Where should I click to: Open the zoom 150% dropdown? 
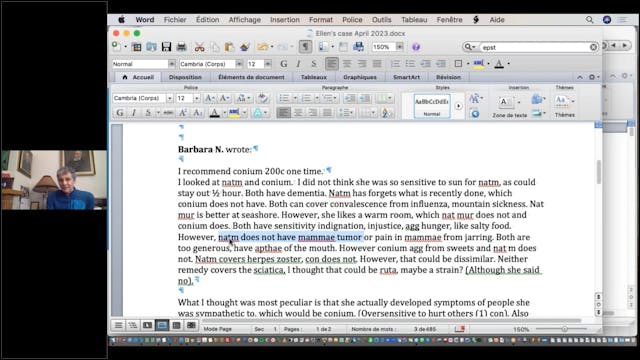[x=400, y=47]
